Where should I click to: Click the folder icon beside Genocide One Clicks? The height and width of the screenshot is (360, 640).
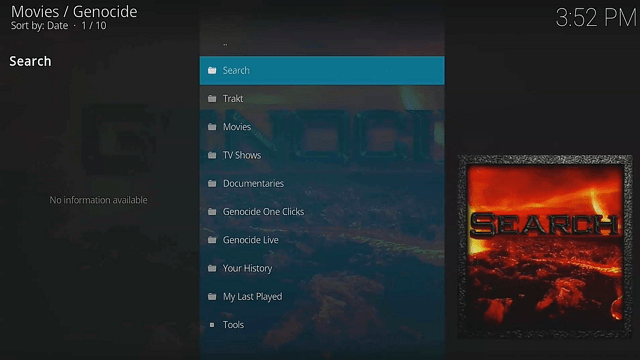(212, 212)
